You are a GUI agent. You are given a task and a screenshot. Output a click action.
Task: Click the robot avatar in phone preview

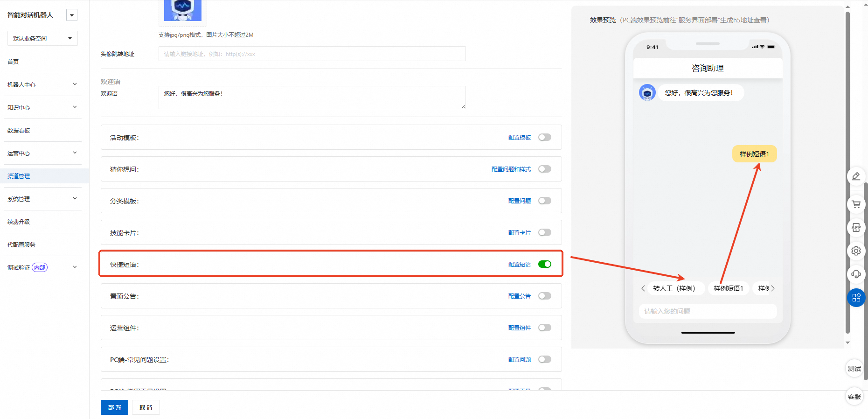point(647,93)
